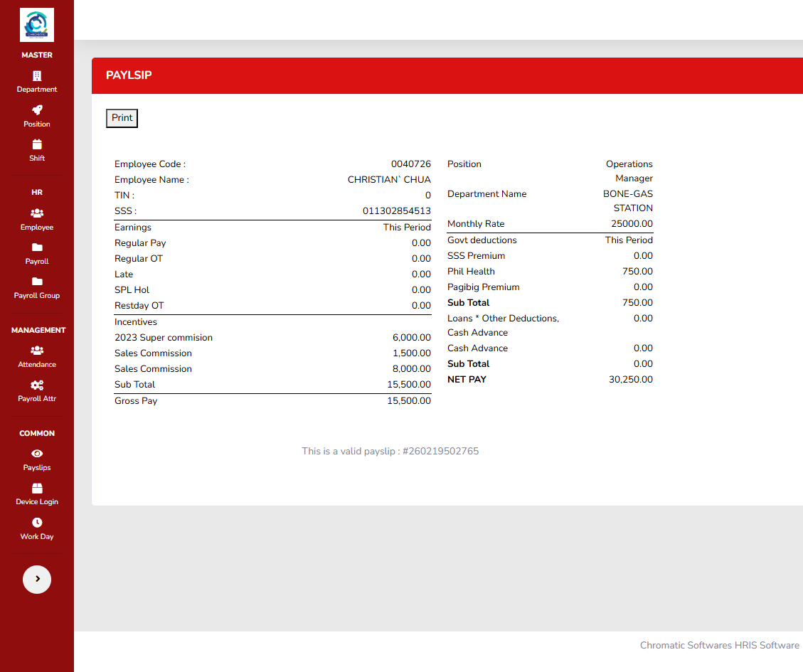Click the Chromatic Softwares HRIS Software footer text
Viewport: 803px width, 672px height.
pos(720,646)
